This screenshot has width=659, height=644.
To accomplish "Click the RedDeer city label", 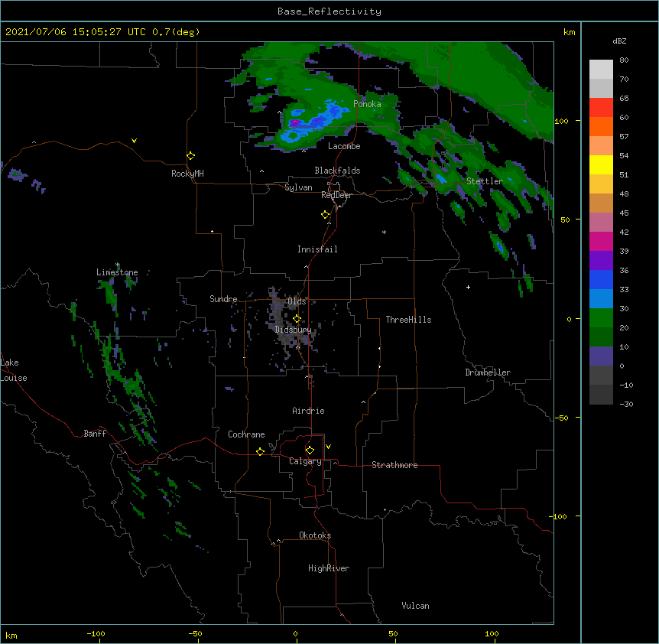I will tap(336, 195).
